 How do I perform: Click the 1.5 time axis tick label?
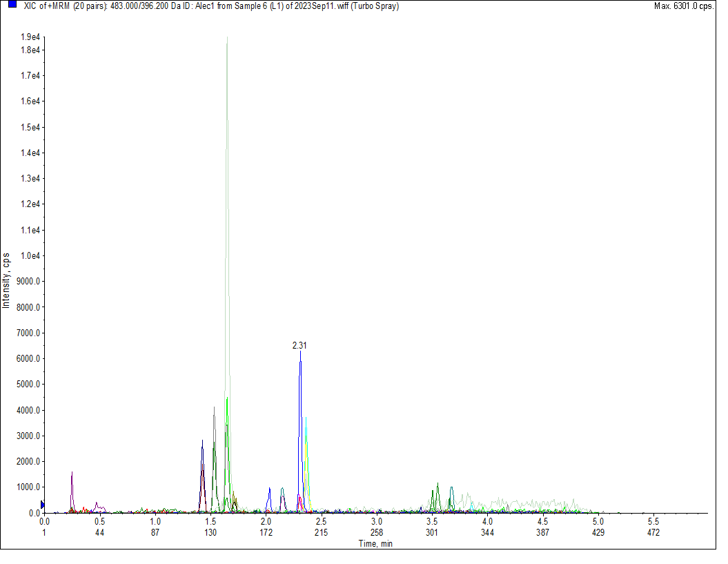[x=210, y=522]
